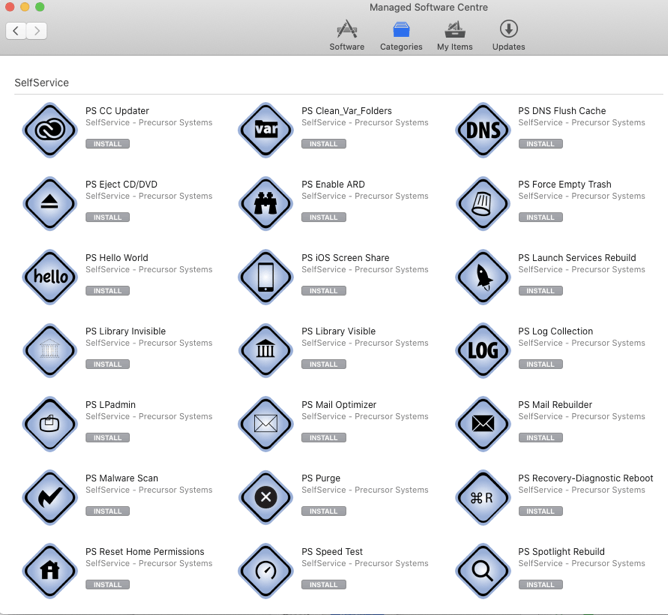Open the PS Speed Test title link
Viewport: 668px width, 615px height.
[x=332, y=552]
